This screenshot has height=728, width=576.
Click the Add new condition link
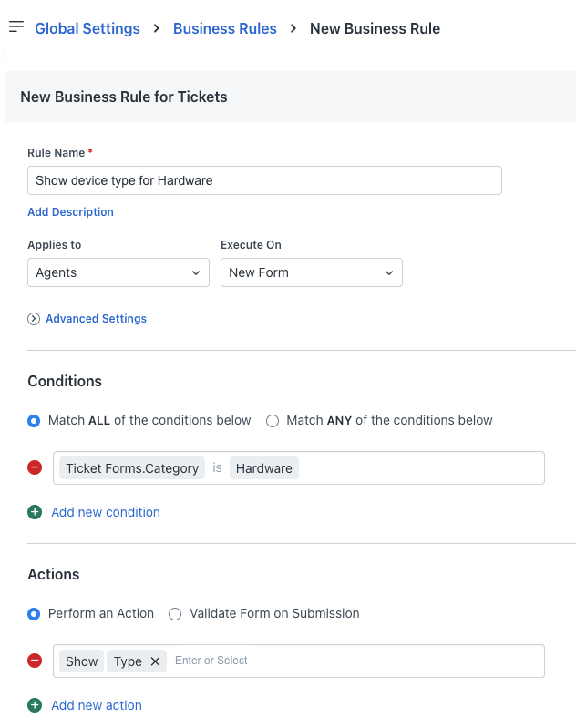106,512
